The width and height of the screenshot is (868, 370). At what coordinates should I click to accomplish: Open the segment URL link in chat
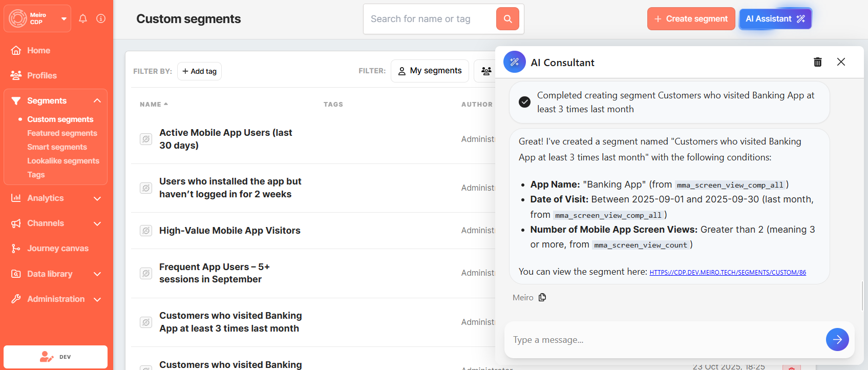click(727, 273)
